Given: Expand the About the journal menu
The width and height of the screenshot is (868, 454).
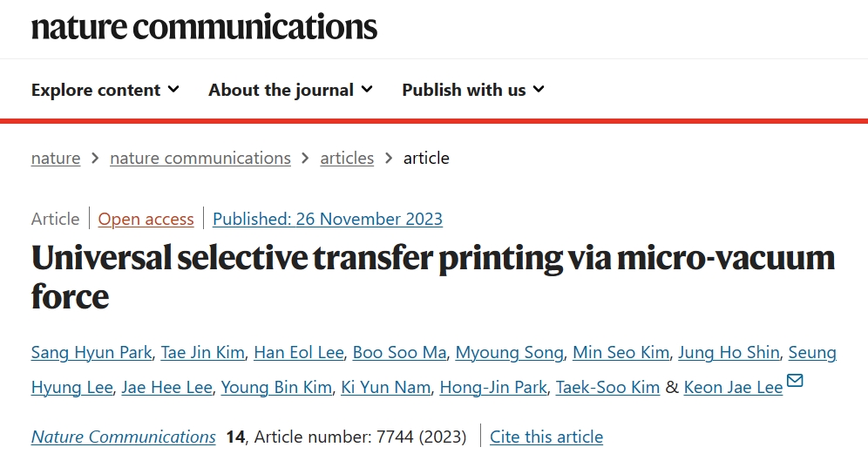Looking at the screenshot, I should pyautogui.click(x=290, y=90).
